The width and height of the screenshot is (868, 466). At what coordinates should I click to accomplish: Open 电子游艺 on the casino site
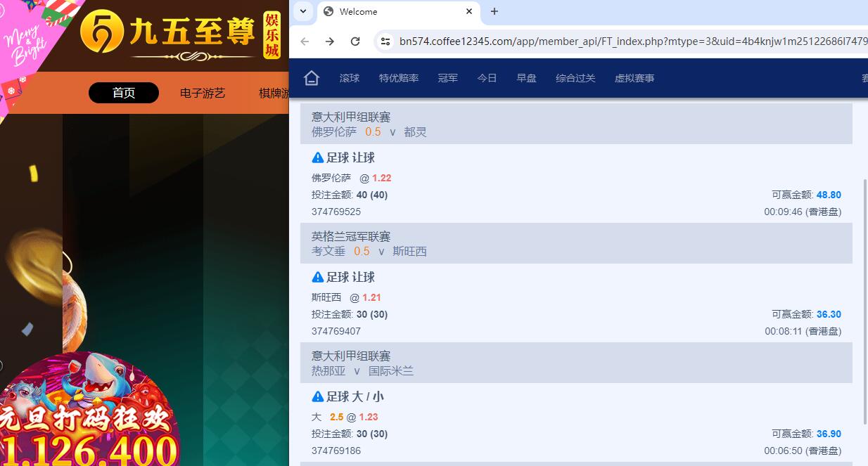pos(203,93)
